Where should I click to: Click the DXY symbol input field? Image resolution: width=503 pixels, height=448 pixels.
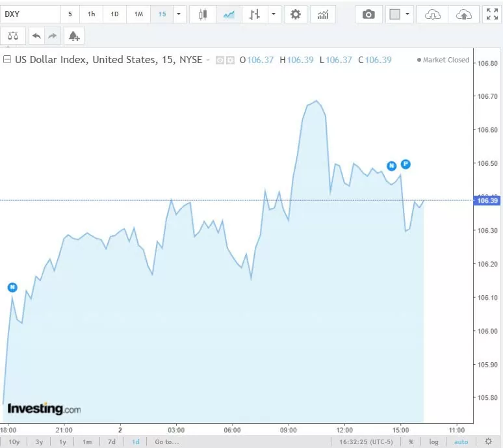pos(31,14)
